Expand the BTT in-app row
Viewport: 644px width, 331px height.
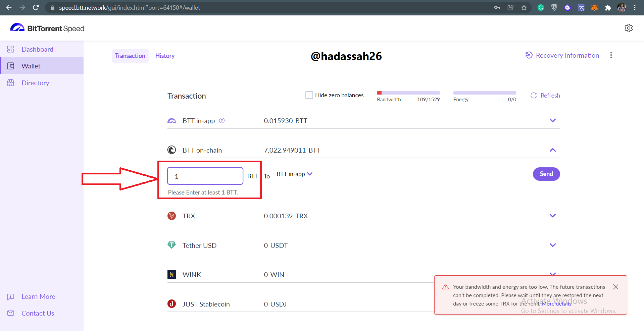click(552, 120)
